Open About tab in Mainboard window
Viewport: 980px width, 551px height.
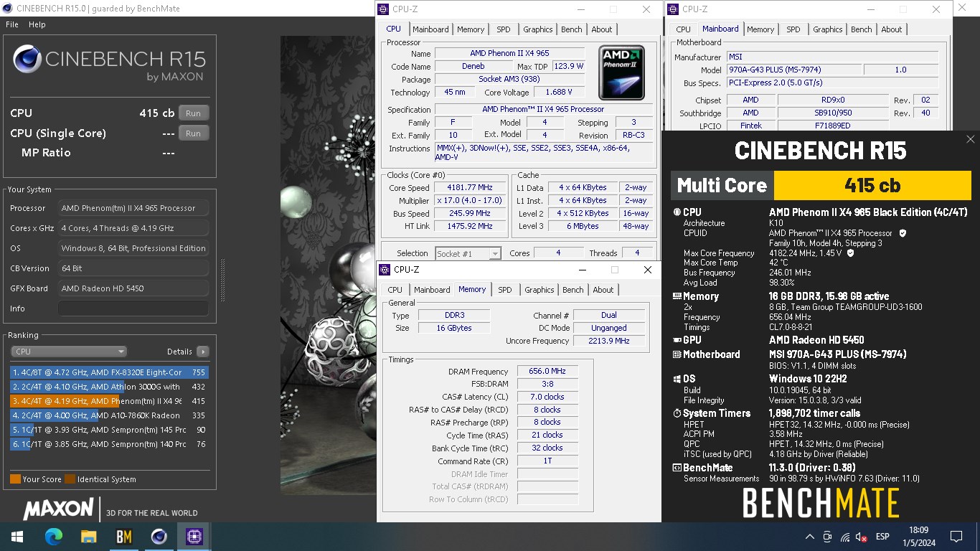click(x=892, y=29)
